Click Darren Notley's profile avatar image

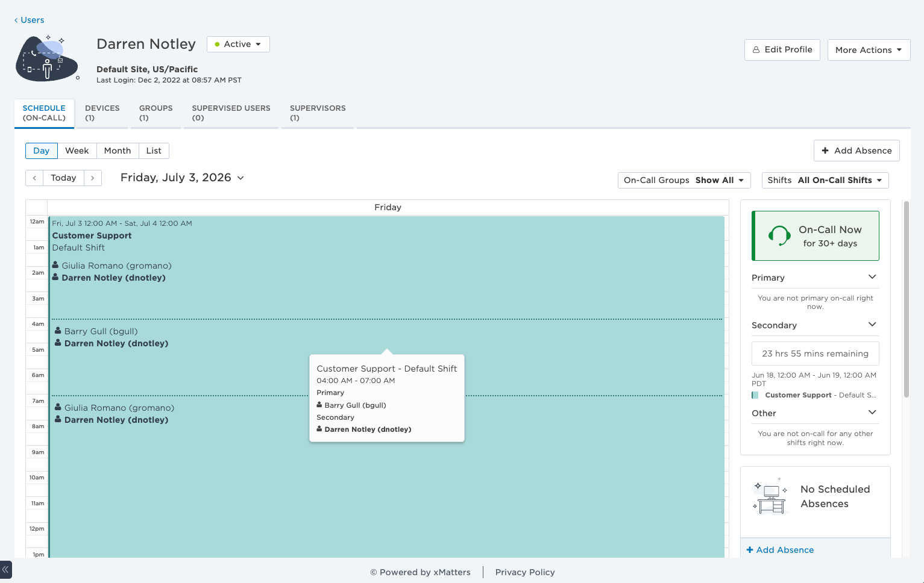click(x=47, y=58)
